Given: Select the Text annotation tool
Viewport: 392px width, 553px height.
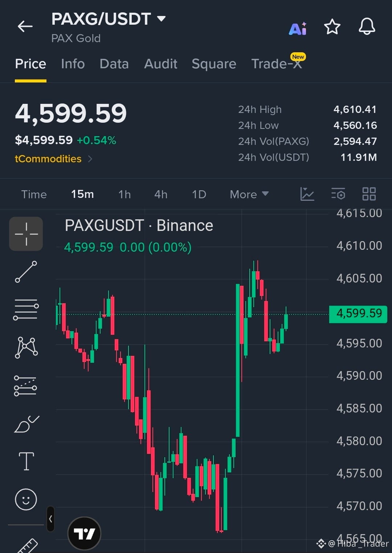Looking at the screenshot, I should (26, 461).
